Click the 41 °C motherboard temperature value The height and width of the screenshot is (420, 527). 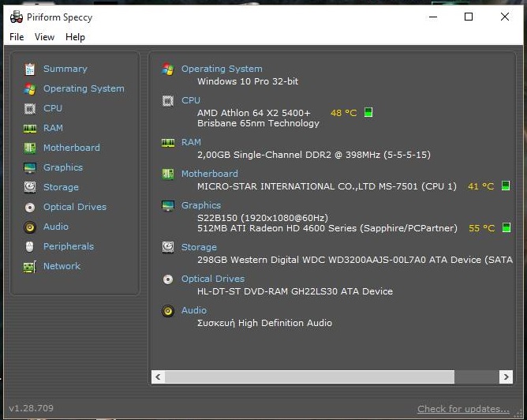pos(480,186)
